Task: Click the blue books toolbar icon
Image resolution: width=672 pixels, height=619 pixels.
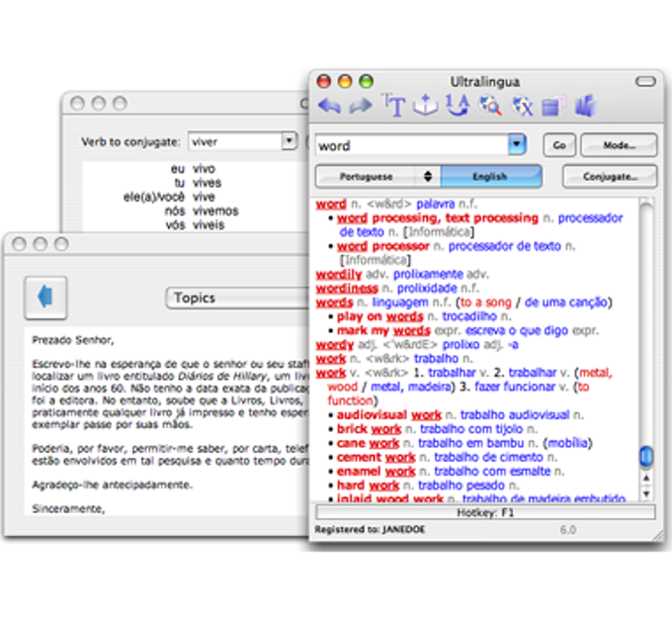Action: 585,106
